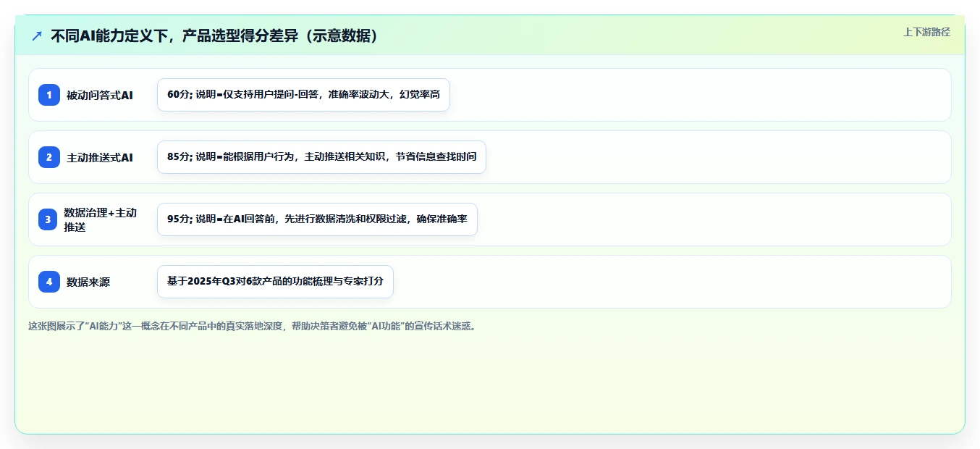Image resolution: width=980 pixels, height=449 pixels.
Task: Click the number 3 badge for 数据治理+主动推送
Action: [48, 219]
